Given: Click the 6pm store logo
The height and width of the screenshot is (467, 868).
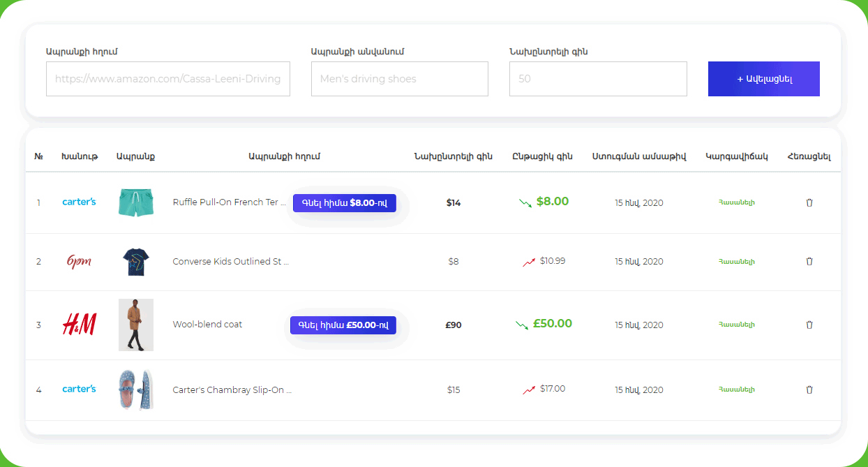Looking at the screenshot, I should [79, 261].
